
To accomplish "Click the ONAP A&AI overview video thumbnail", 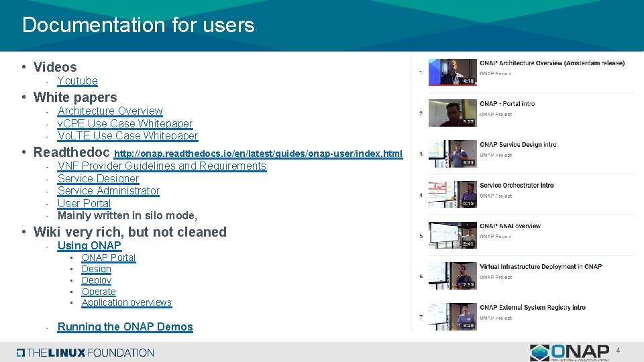I will 453,235.
